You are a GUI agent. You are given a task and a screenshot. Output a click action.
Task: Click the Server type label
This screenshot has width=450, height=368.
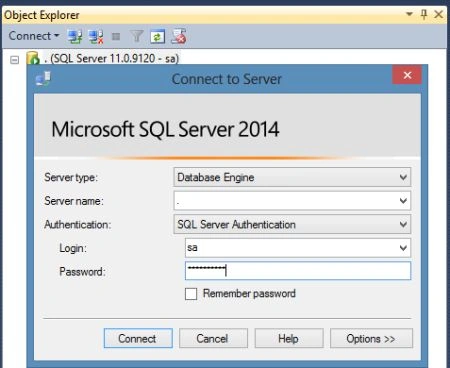pos(71,177)
